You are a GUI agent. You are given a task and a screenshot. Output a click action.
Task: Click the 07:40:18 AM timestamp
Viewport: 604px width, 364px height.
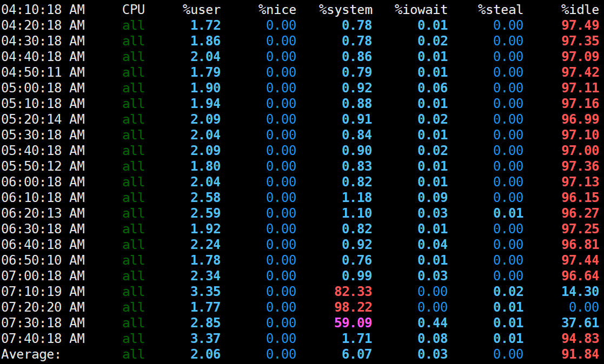(43, 339)
